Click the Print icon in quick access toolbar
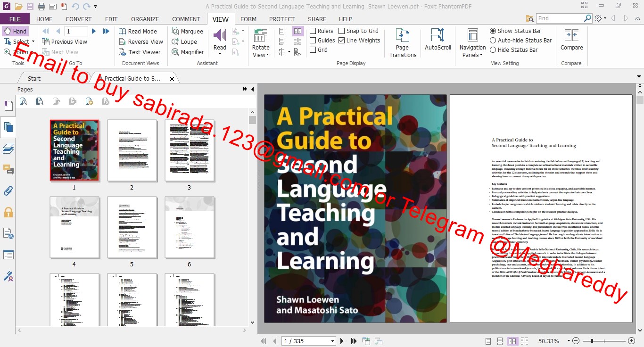This screenshot has width=644, height=347. click(41, 7)
